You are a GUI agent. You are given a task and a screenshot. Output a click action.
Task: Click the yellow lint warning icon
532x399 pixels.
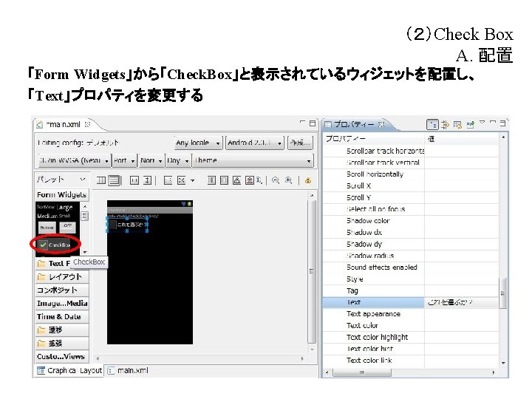[307, 180]
